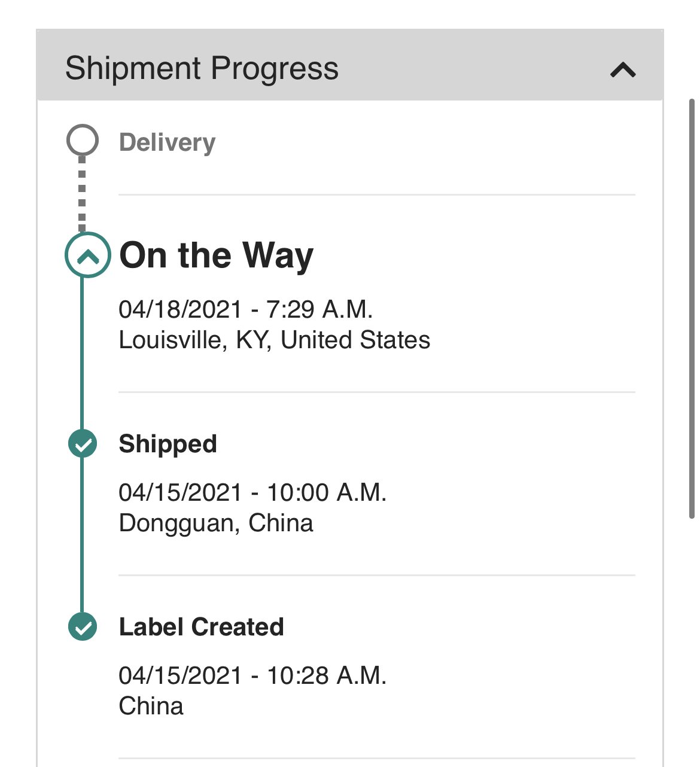
Task: Select the Shipped status label
Action: point(168,444)
